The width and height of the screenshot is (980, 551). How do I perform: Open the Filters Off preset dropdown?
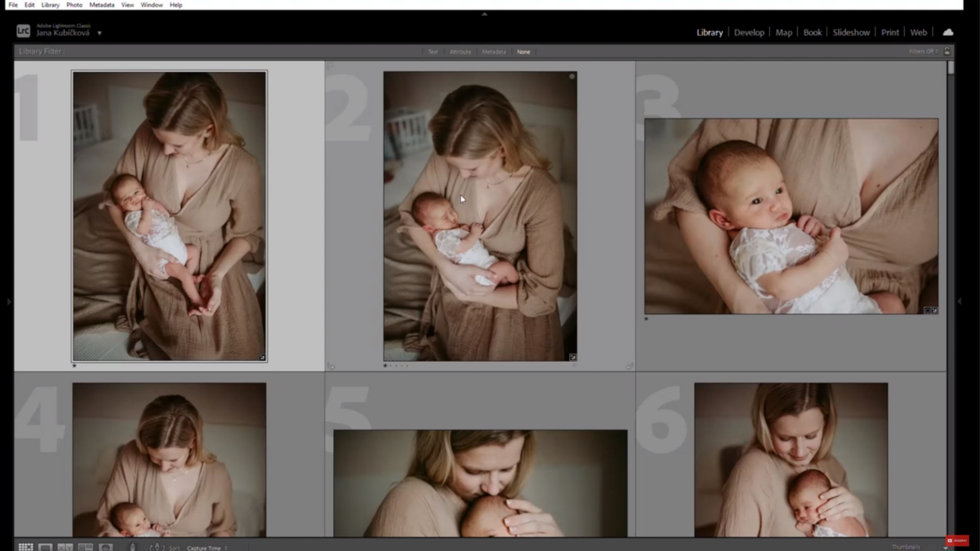(923, 52)
